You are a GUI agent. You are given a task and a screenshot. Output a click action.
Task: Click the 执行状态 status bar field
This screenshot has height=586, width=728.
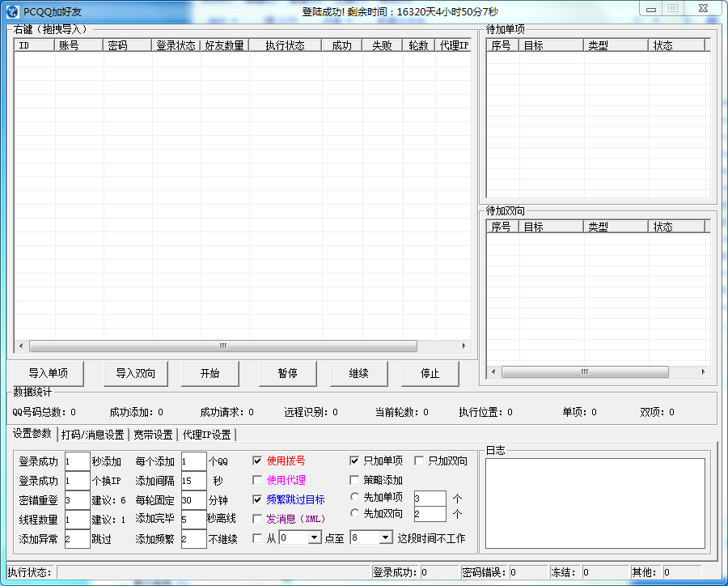click(x=214, y=572)
